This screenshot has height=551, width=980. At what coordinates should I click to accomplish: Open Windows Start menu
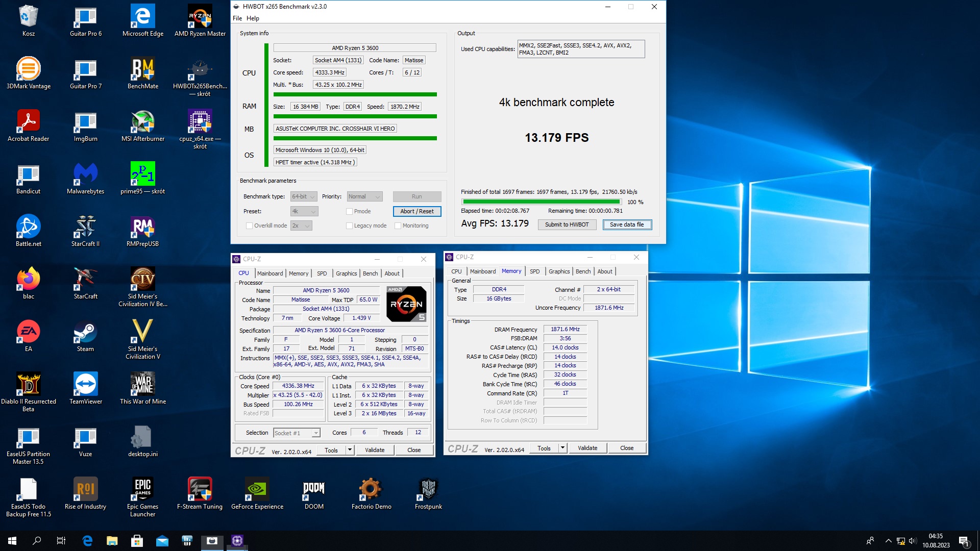[x=12, y=540]
